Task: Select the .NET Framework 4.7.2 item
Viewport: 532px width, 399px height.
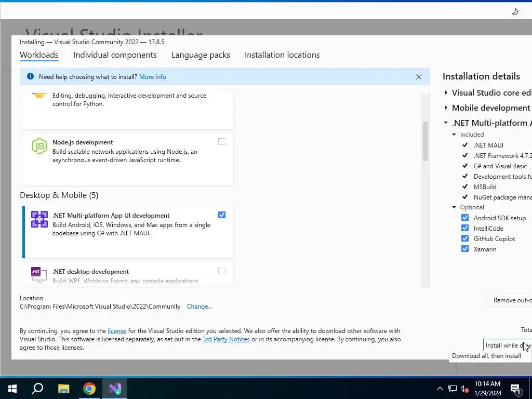Action: point(502,156)
